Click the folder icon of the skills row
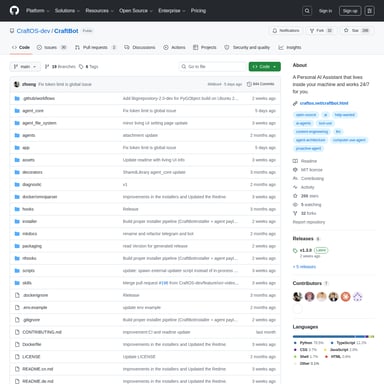 pos(17,283)
